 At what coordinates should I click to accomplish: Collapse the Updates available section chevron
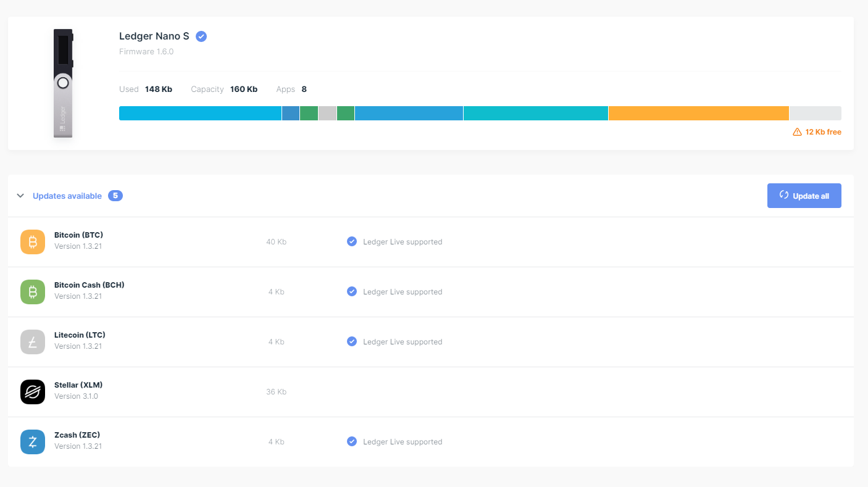[20, 196]
